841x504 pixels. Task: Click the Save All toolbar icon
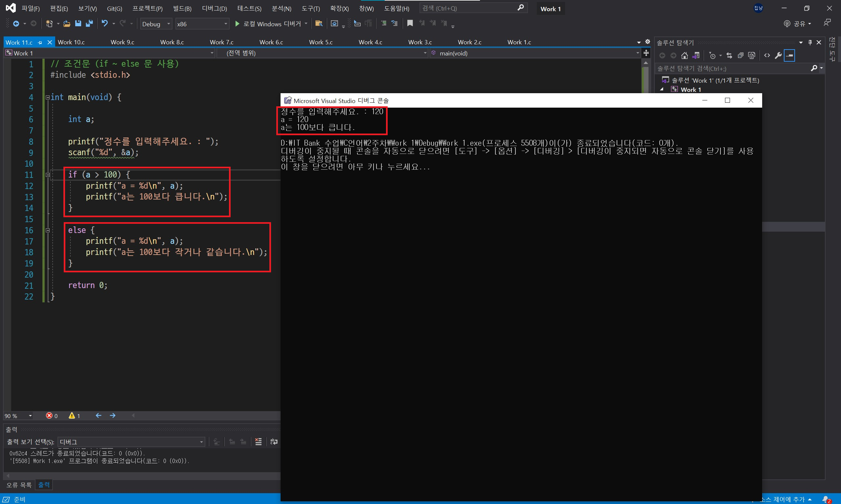pos(89,23)
